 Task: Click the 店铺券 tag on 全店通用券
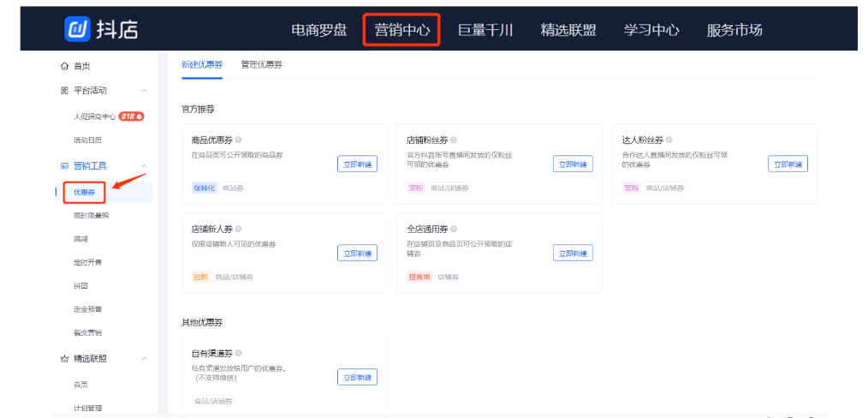(449, 278)
